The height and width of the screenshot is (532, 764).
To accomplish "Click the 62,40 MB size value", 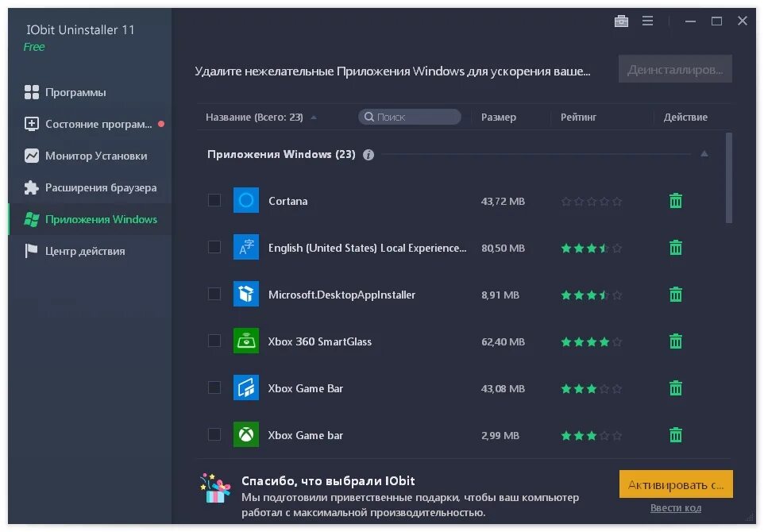I will [503, 341].
